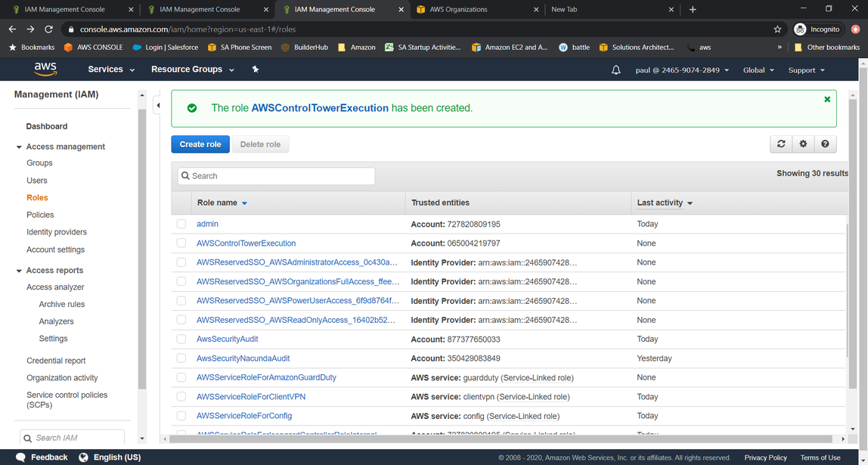Viewport: 868px width, 465px height.
Task: Open Solutions Architect bookmark
Action: 637,47
